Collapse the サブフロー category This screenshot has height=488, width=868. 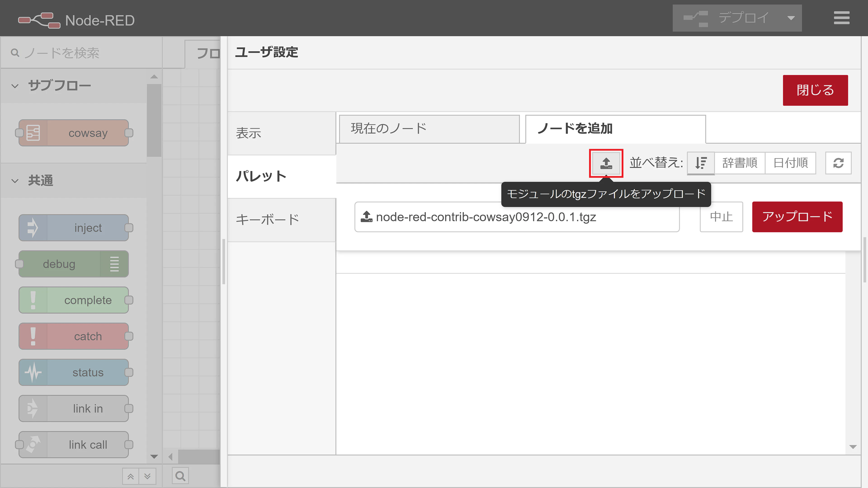[15, 86]
